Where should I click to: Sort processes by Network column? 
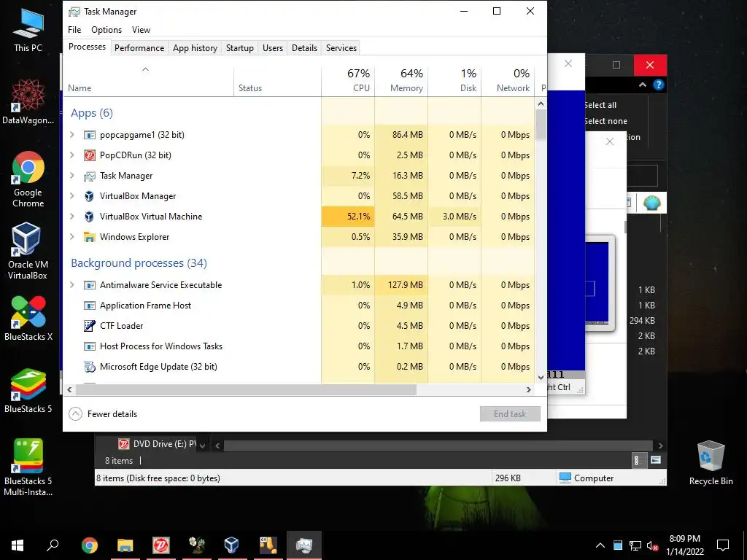[508, 80]
